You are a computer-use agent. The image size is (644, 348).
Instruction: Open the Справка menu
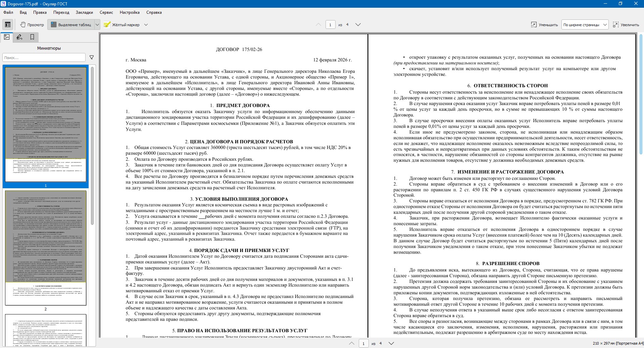click(x=154, y=12)
